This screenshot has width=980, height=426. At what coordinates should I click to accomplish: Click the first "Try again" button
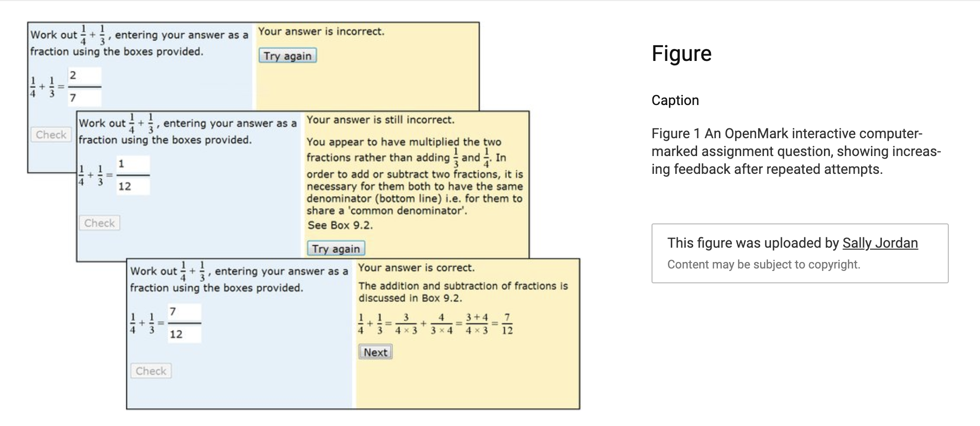click(287, 56)
